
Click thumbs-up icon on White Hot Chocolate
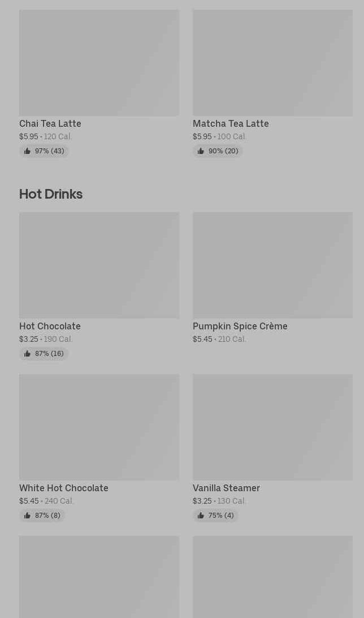coord(27,516)
